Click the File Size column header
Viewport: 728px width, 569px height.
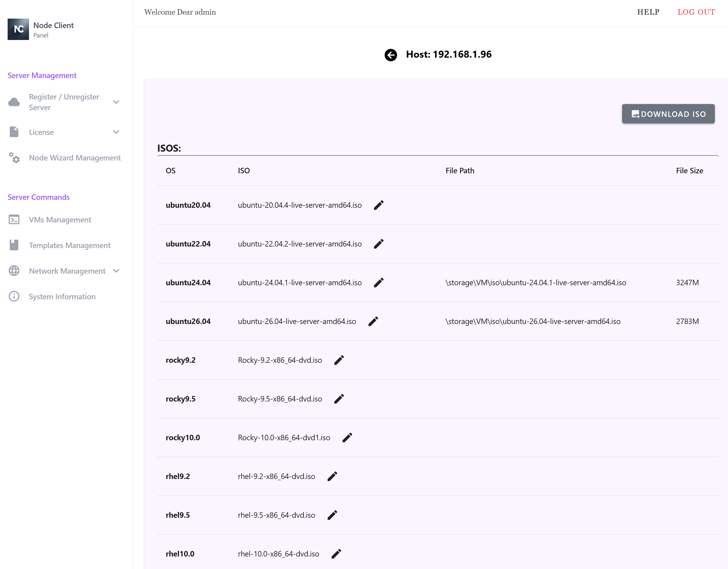689,171
